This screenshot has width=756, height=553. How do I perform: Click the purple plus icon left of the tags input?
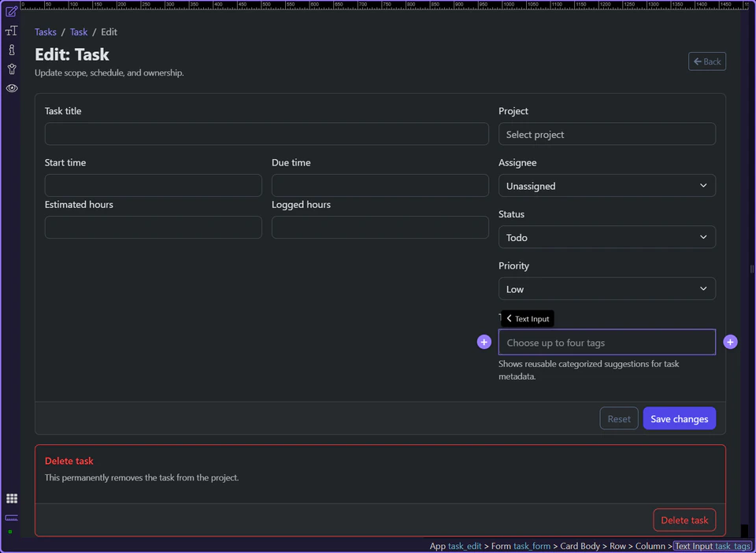484,342
